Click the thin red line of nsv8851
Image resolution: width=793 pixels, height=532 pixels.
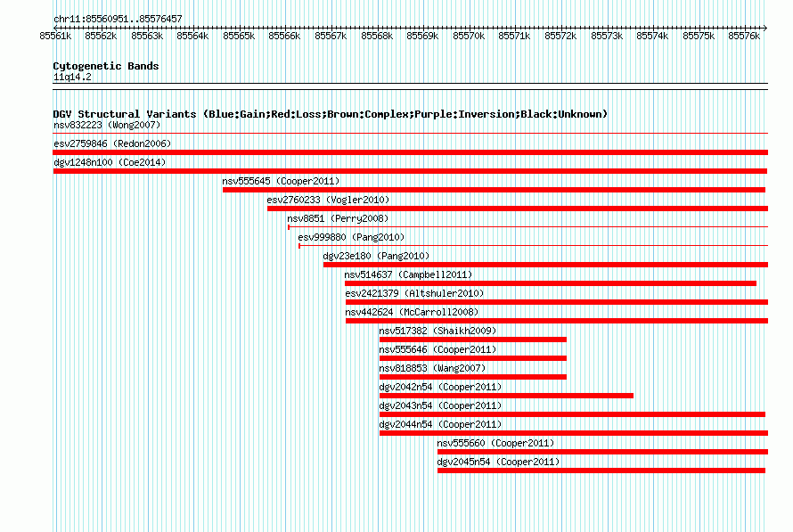point(528,227)
